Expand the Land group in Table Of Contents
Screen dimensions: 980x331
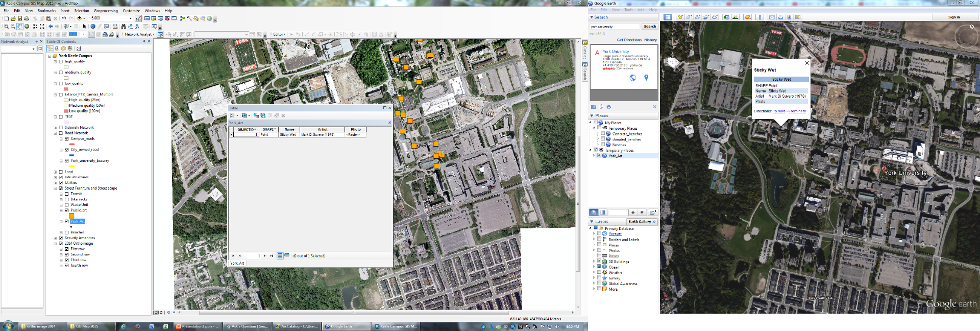point(55,172)
